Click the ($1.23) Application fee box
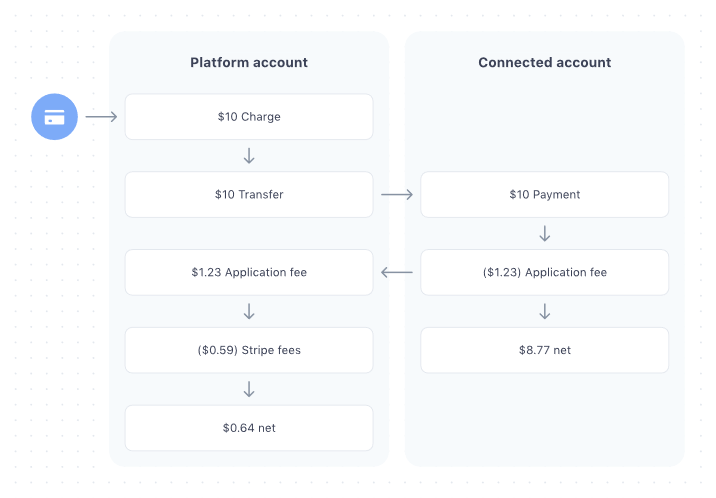716x498 pixels. (545, 272)
